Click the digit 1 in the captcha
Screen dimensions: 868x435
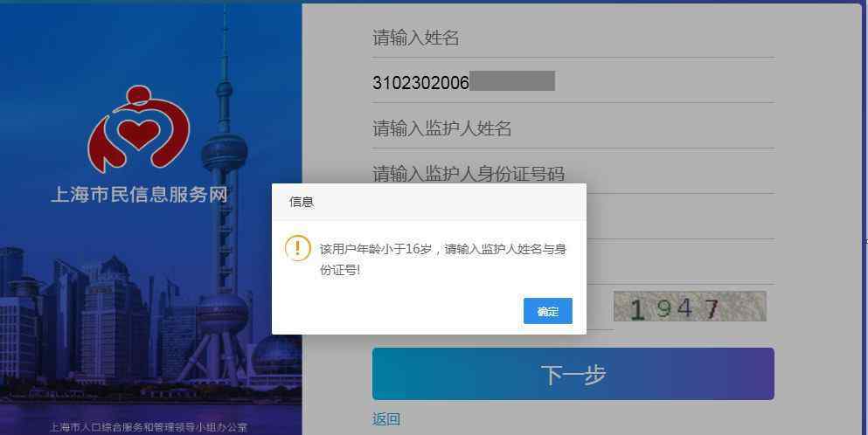[637, 310]
